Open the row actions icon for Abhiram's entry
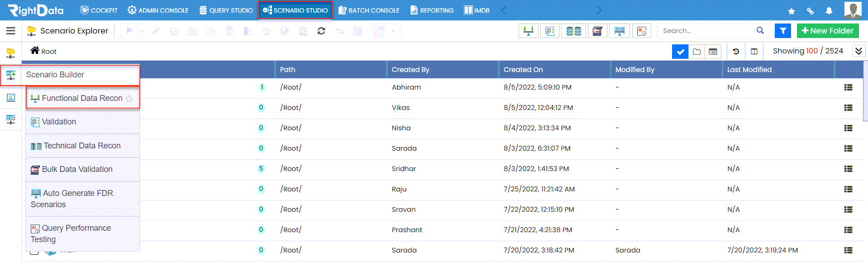 pyautogui.click(x=848, y=87)
